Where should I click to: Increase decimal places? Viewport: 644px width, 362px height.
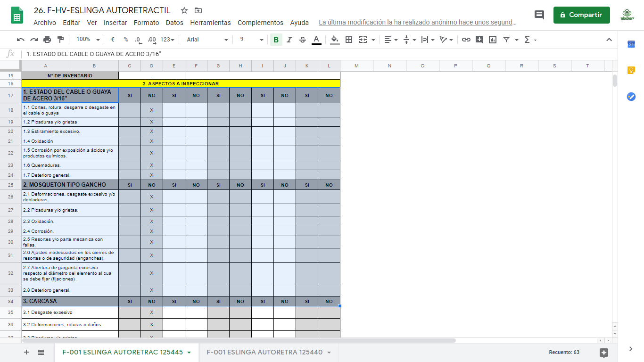coord(151,40)
